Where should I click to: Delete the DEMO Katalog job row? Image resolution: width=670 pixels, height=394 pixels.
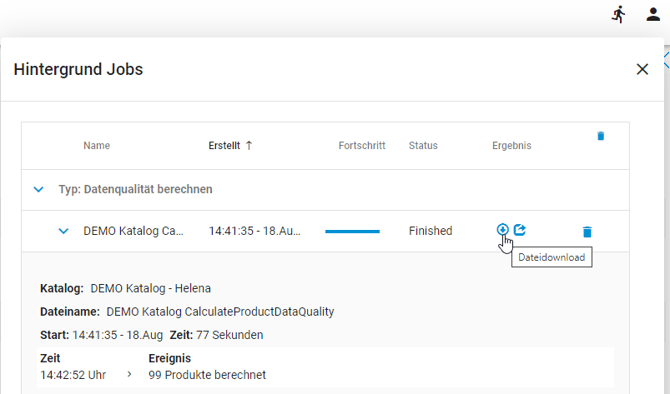point(587,232)
